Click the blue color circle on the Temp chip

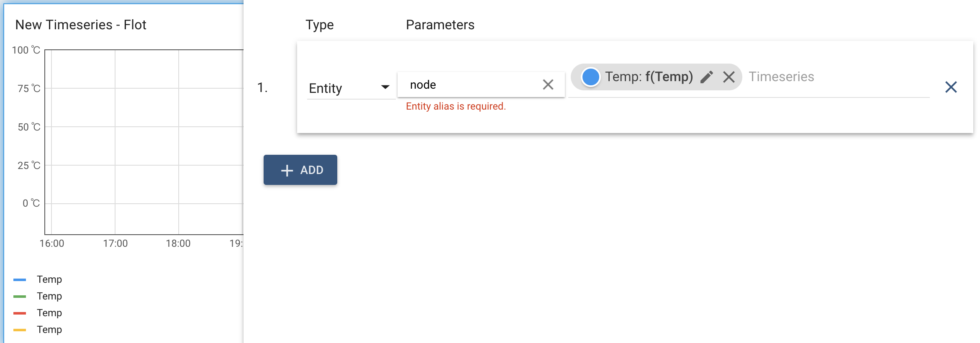click(x=590, y=77)
